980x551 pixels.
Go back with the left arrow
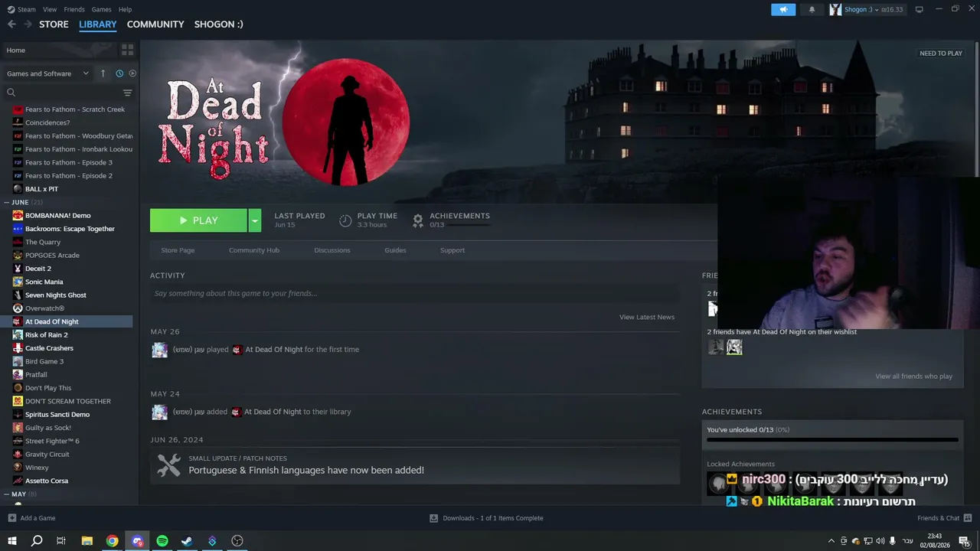[11, 24]
